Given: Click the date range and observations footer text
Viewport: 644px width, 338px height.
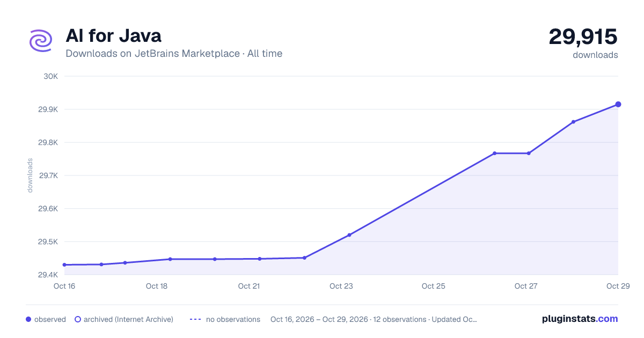Looking at the screenshot, I should click(x=374, y=319).
